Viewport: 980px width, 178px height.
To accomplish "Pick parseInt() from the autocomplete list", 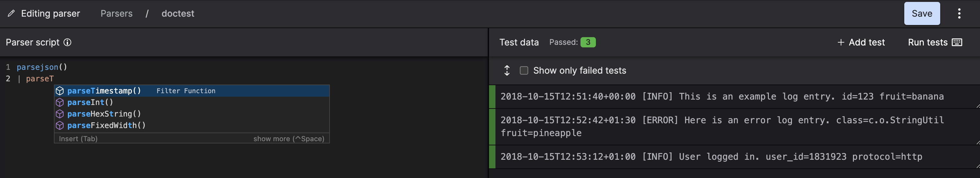I will click(x=90, y=102).
